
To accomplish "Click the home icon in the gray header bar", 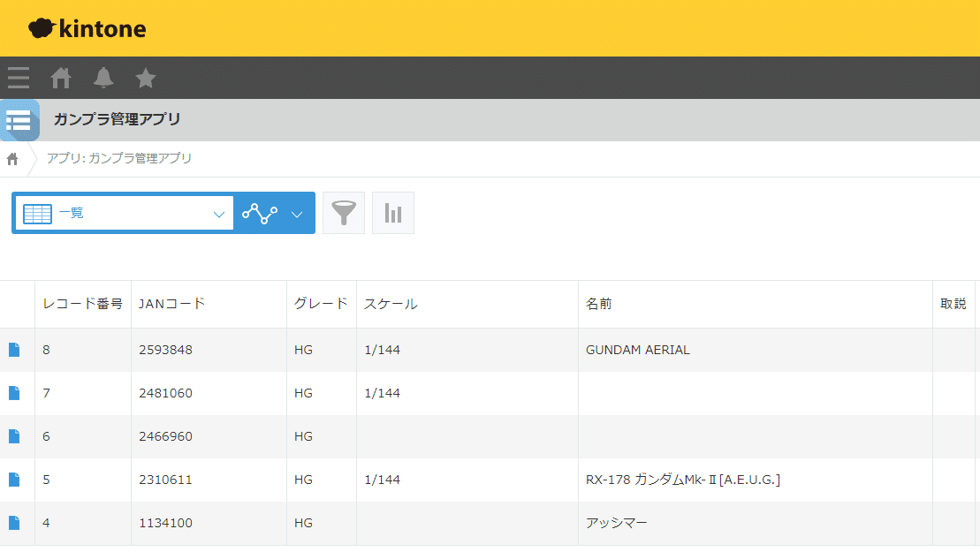I will (x=60, y=78).
